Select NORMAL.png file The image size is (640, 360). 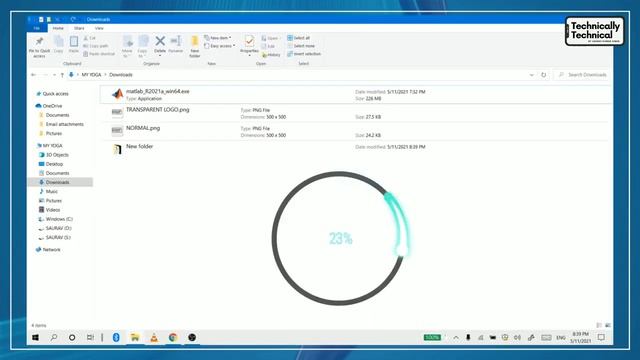point(355,131)
